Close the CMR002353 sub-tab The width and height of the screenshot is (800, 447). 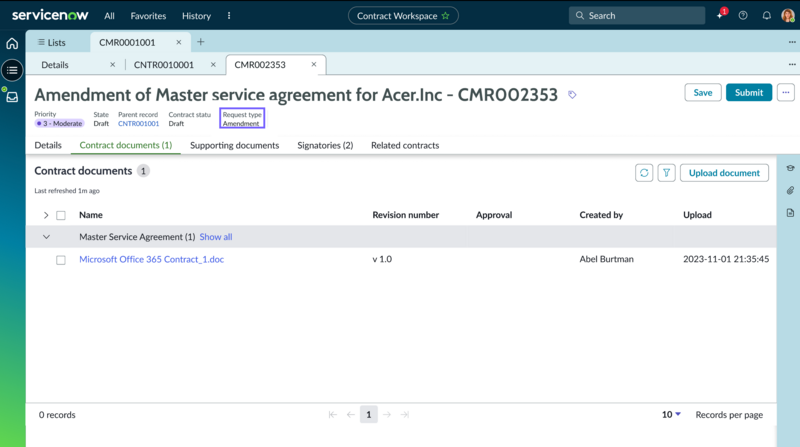tap(314, 64)
